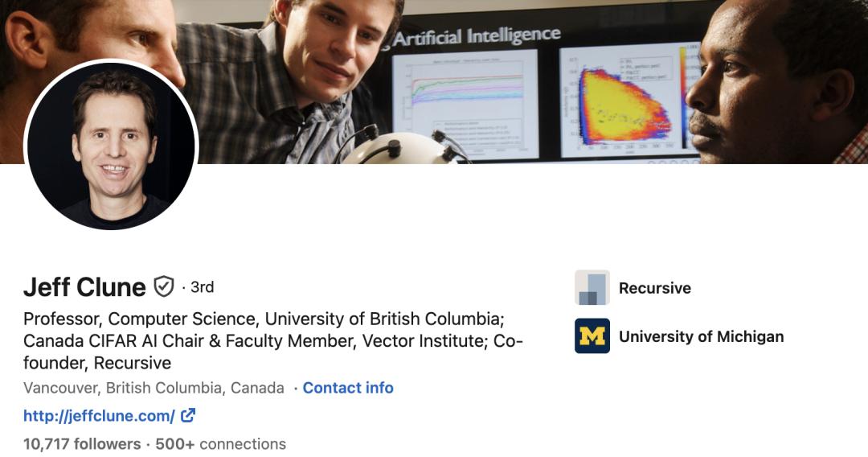Open the Recursive company logo
The height and width of the screenshot is (457, 868).
[592, 287]
